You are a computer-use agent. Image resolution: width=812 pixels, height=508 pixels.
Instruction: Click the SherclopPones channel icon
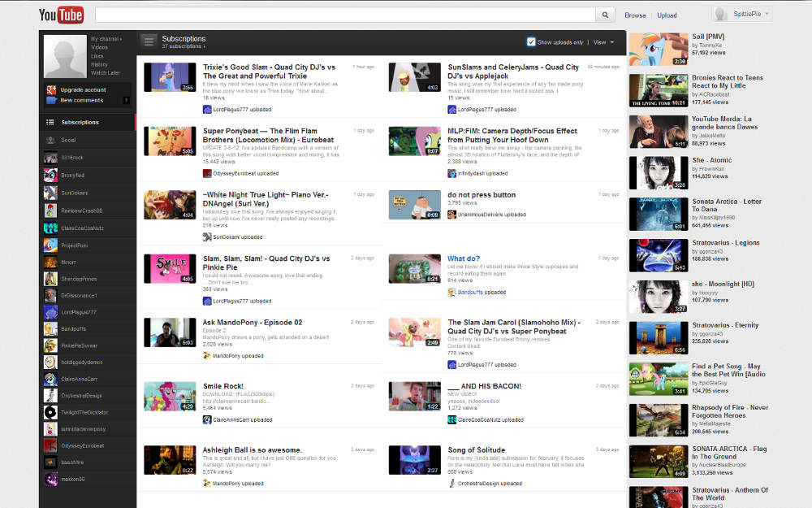50,279
